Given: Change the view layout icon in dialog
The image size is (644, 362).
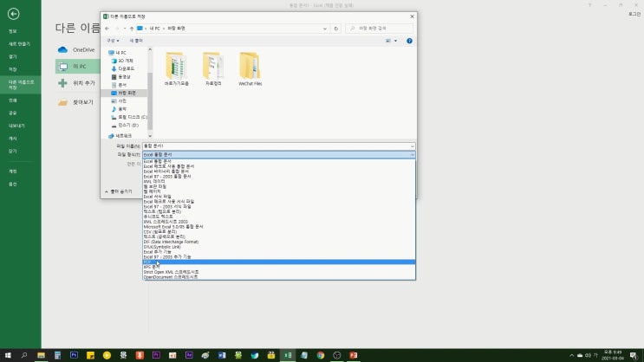Looking at the screenshot, I should (x=388, y=41).
